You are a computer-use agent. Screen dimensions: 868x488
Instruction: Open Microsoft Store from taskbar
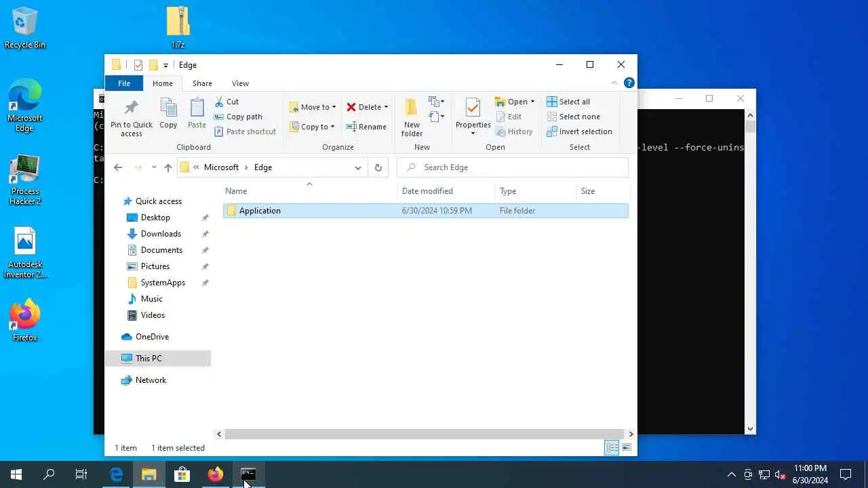click(x=182, y=474)
